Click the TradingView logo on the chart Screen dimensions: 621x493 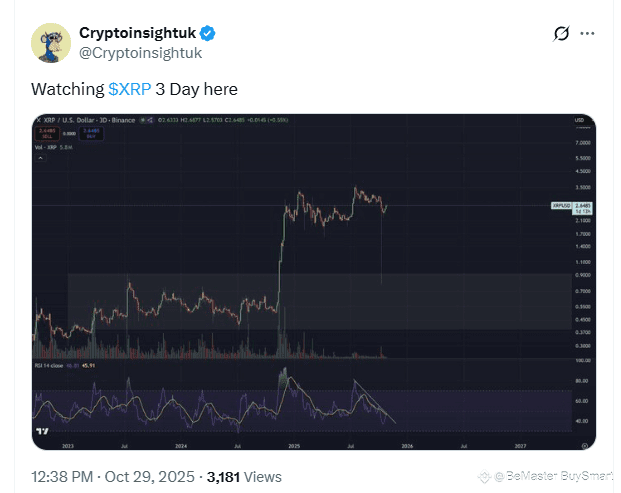click(x=43, y=433)
